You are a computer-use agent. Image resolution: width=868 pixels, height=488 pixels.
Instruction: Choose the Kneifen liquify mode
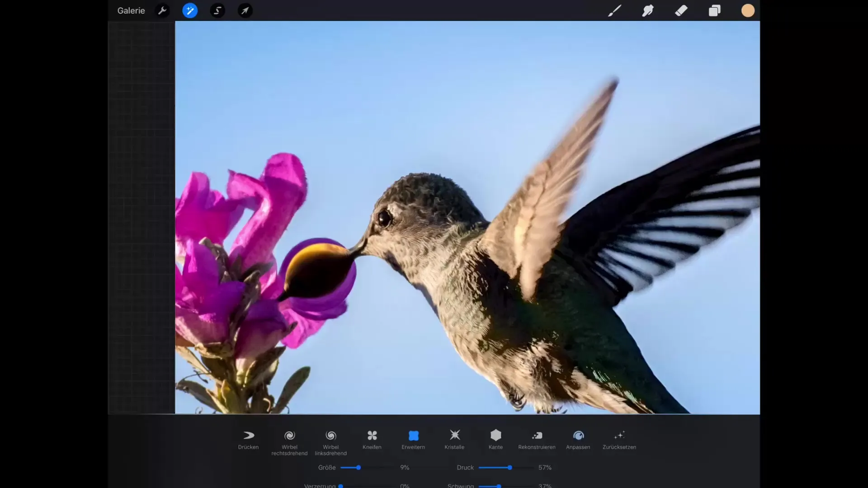372,440
